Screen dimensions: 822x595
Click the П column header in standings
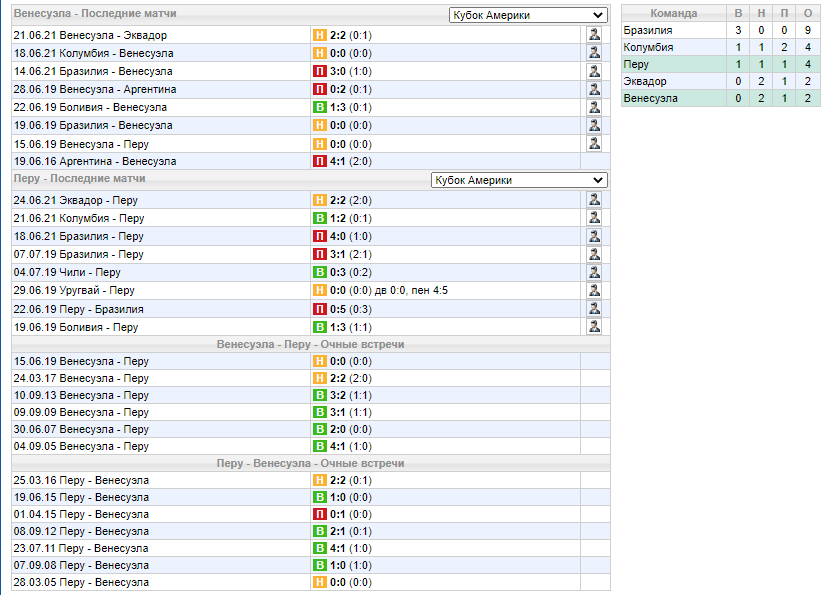784,13
